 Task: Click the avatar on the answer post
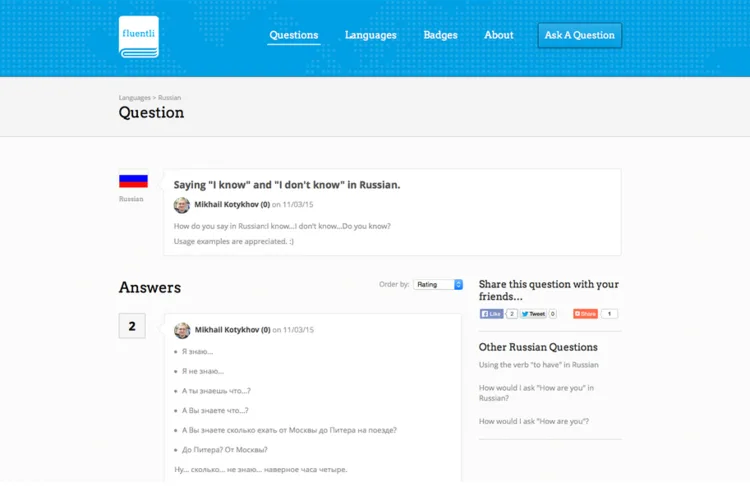click(182, 330)
